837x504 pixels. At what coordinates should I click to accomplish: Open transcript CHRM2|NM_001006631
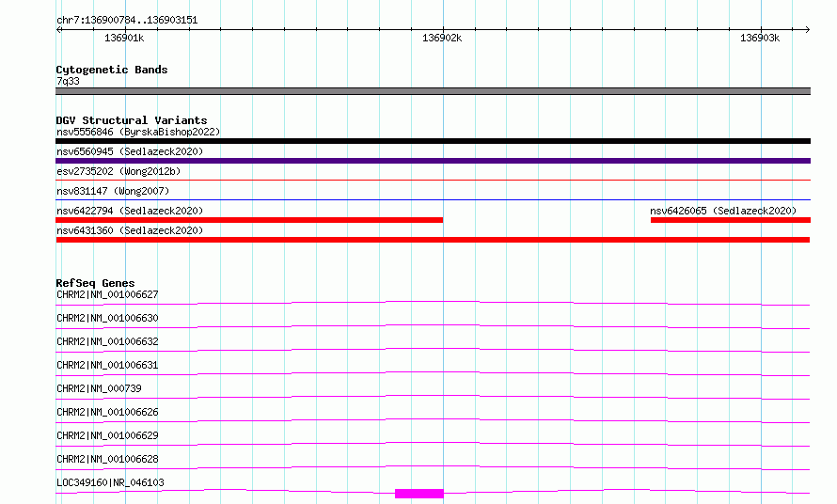coord(107,365)
